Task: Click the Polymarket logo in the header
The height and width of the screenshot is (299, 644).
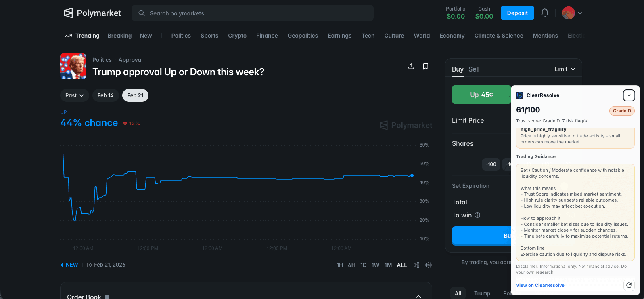Action: (93, 13)
